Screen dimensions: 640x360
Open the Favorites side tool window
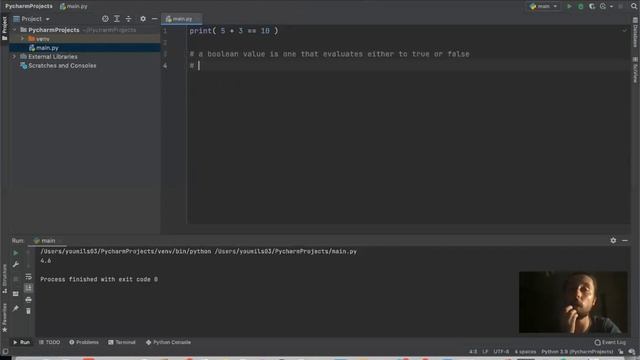coord(4,317)
